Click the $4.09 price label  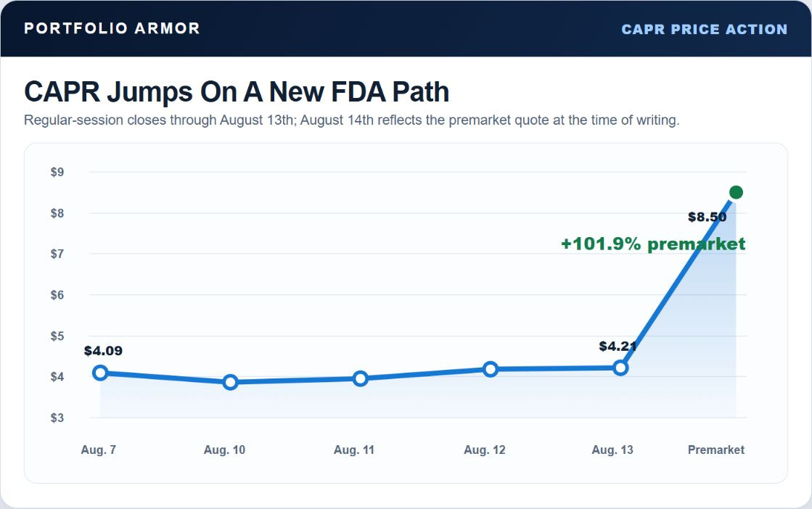tap(103, 351)
